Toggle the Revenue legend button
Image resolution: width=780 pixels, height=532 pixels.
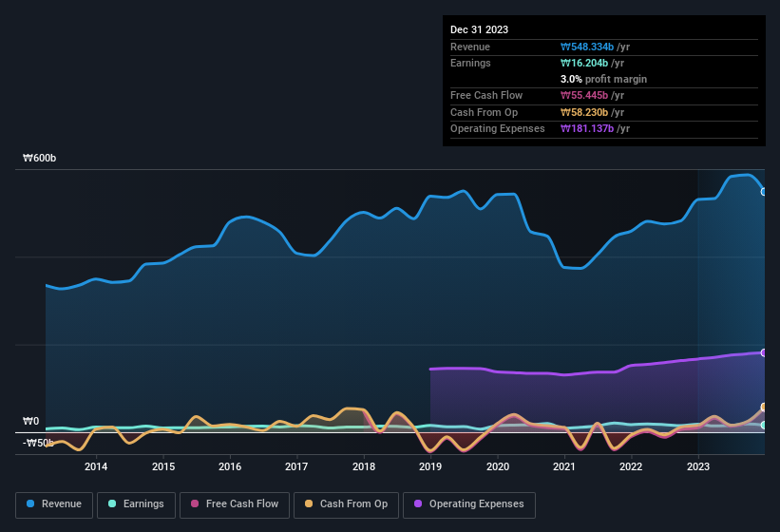click(x=54, y=504)
